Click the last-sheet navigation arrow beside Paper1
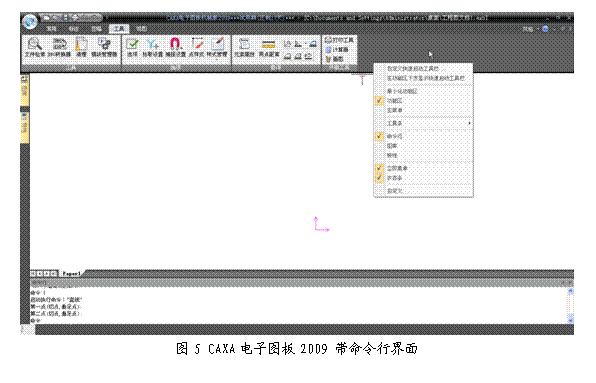The height and width of the screenshot is (383, 596). pos(54,273)
